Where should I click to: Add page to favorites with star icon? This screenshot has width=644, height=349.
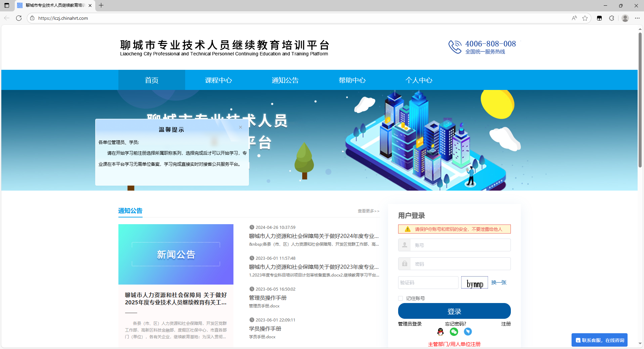pos(585,18)
